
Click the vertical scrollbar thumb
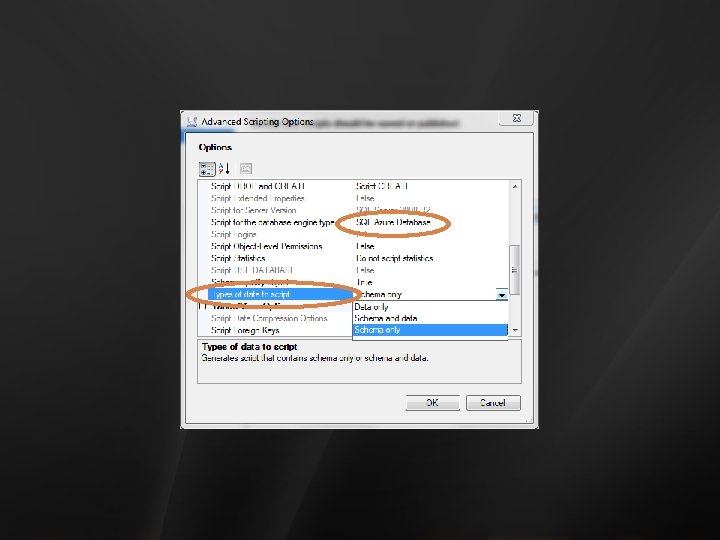(x=515, y=270)
